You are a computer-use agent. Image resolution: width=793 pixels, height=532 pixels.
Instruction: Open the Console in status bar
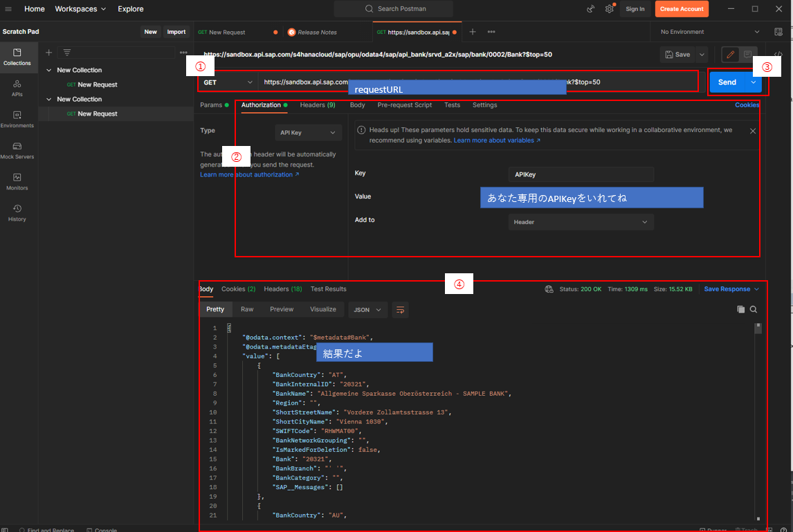click(102, 529)
